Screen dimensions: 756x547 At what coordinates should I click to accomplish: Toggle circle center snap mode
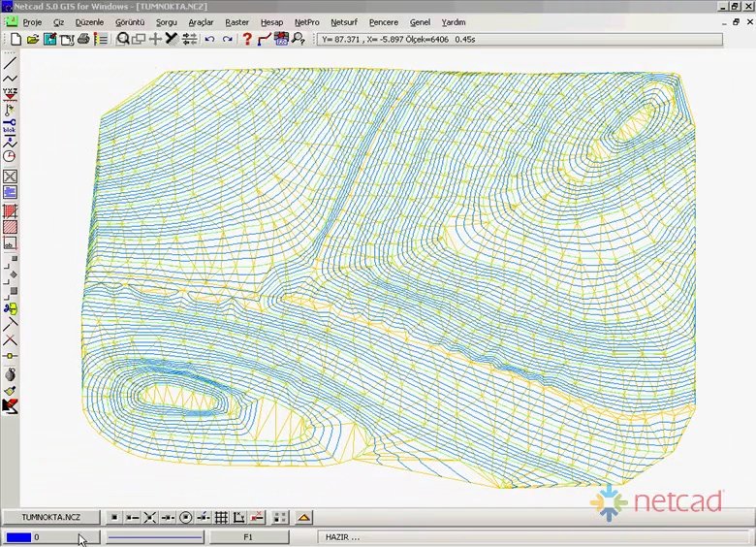point(186,518)
